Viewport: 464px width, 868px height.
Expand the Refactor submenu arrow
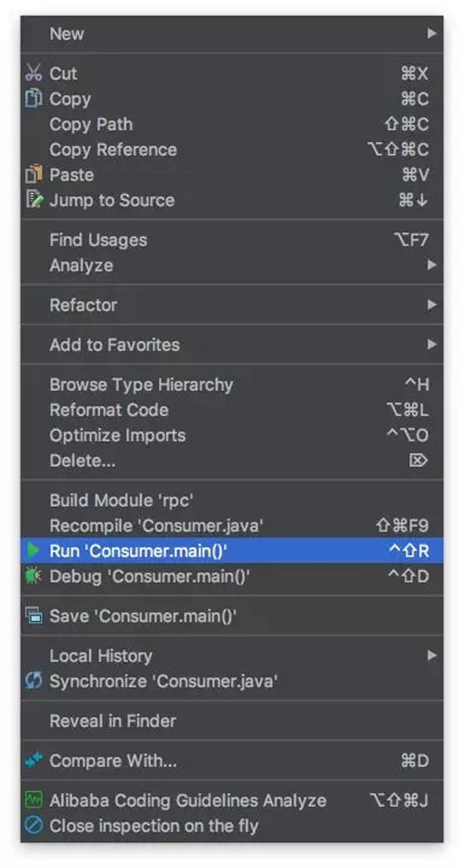(x=432, y=304)
